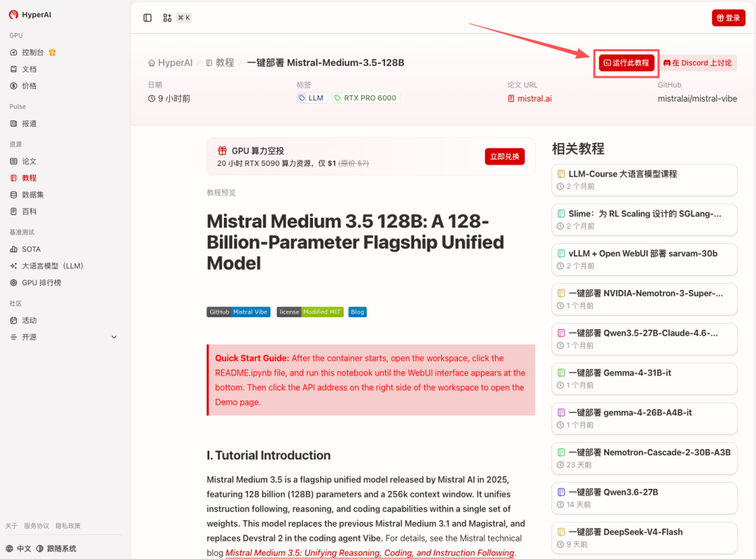Open the mistral.ai paper URL link

coord(529,98)
